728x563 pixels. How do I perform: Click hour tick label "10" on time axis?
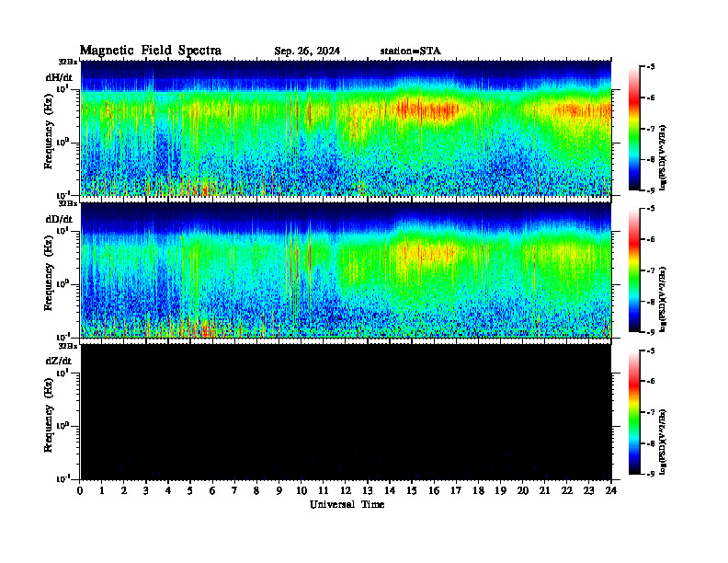pyautogui.click(x=301, y=491)
